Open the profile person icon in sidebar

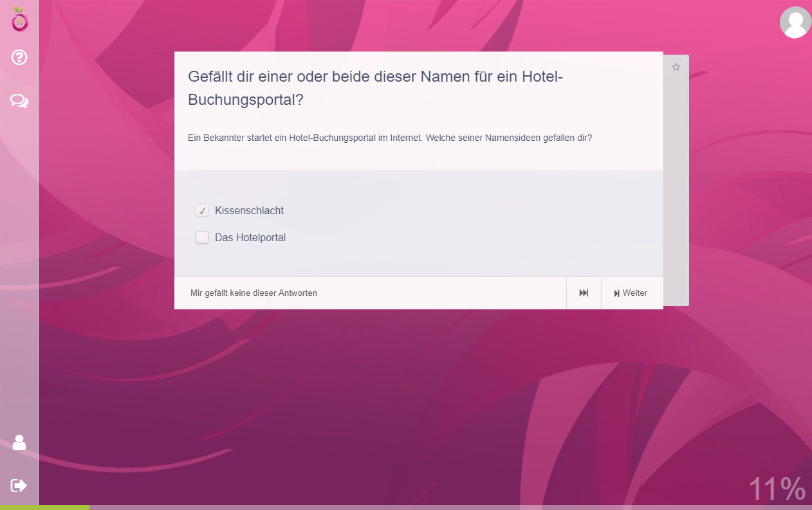(19, 442)
